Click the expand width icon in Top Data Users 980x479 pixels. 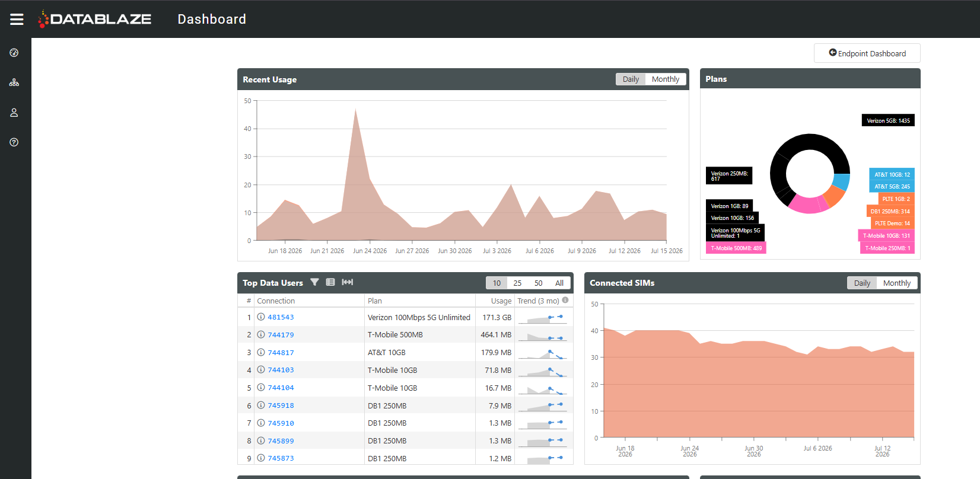click(348, 282)
